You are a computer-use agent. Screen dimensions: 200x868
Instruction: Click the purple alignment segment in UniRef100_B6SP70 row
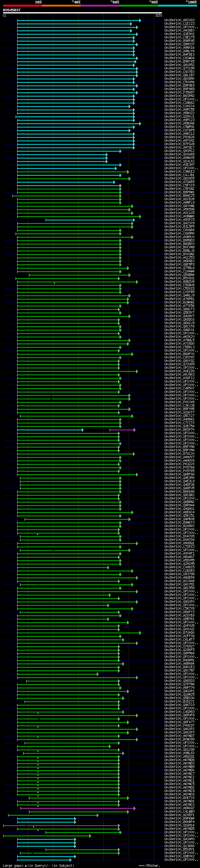pyautogui.click(x=122, y=429)
